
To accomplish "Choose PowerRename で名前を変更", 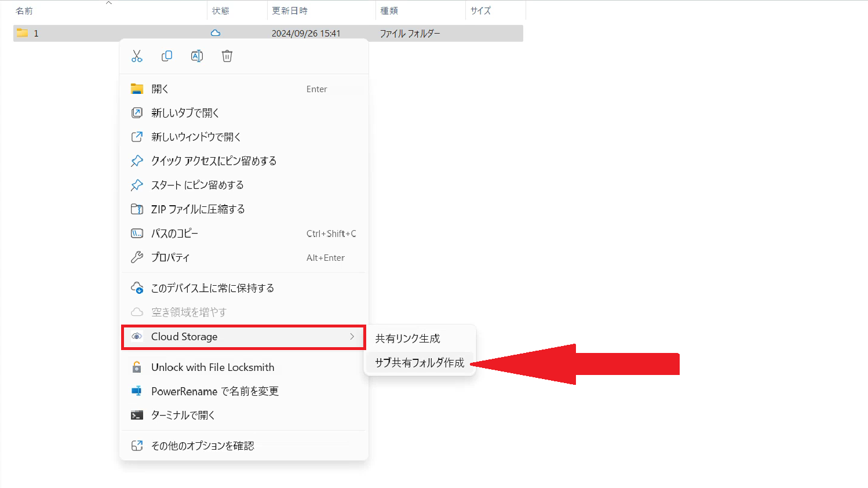I will [x=243, y=391].
